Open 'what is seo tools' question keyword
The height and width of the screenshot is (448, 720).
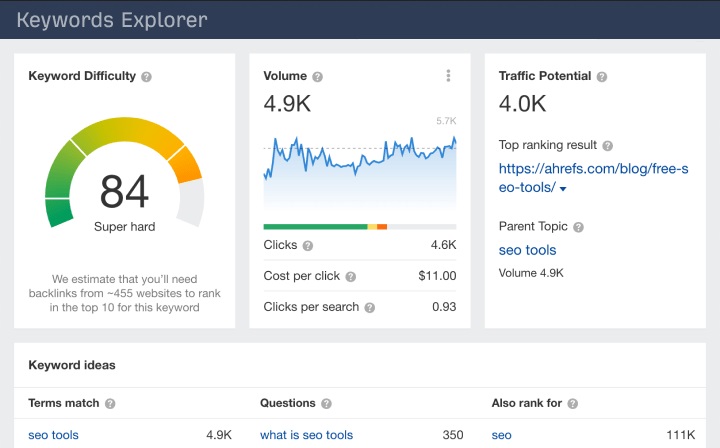pyautogui.click(x=306, y=435)
